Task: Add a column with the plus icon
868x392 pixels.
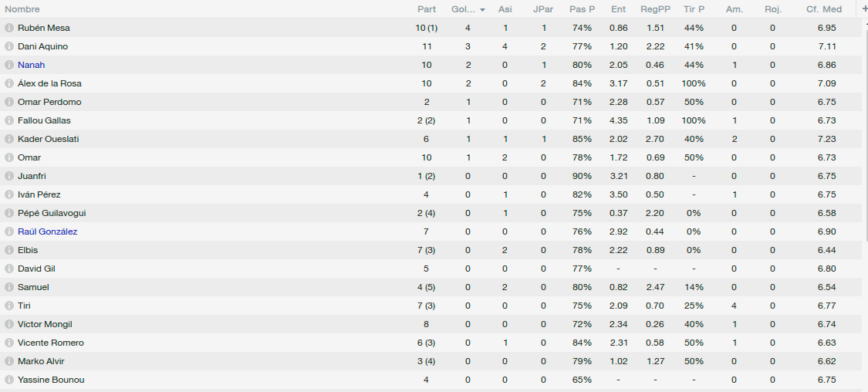Action: click(x=865, y=8)
